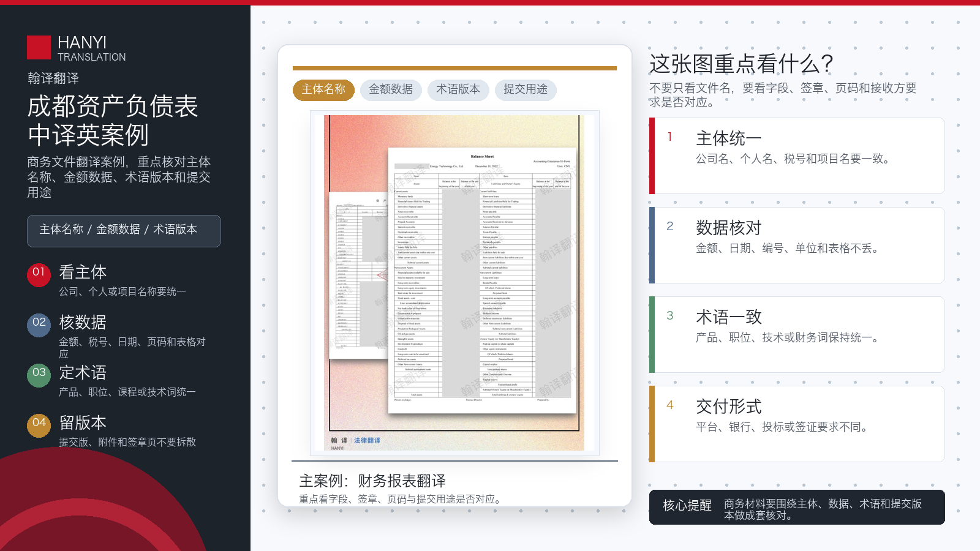Image resolution: width=980 pixels, height=551 pixels.
Task: Open the balance sheet document thumbnail
Action: (454, 283)
